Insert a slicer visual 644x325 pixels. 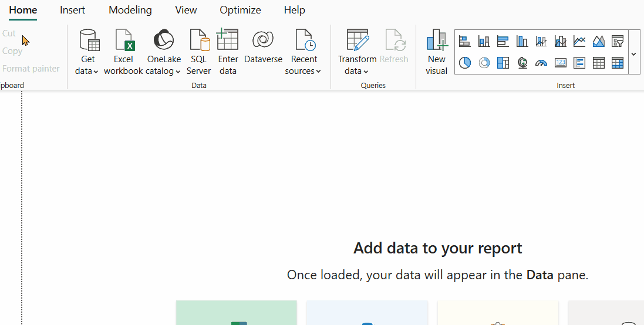point(618,41)
